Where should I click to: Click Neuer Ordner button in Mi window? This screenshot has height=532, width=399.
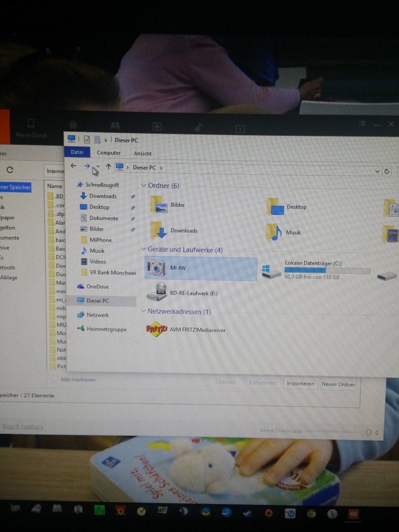point(338,384)
